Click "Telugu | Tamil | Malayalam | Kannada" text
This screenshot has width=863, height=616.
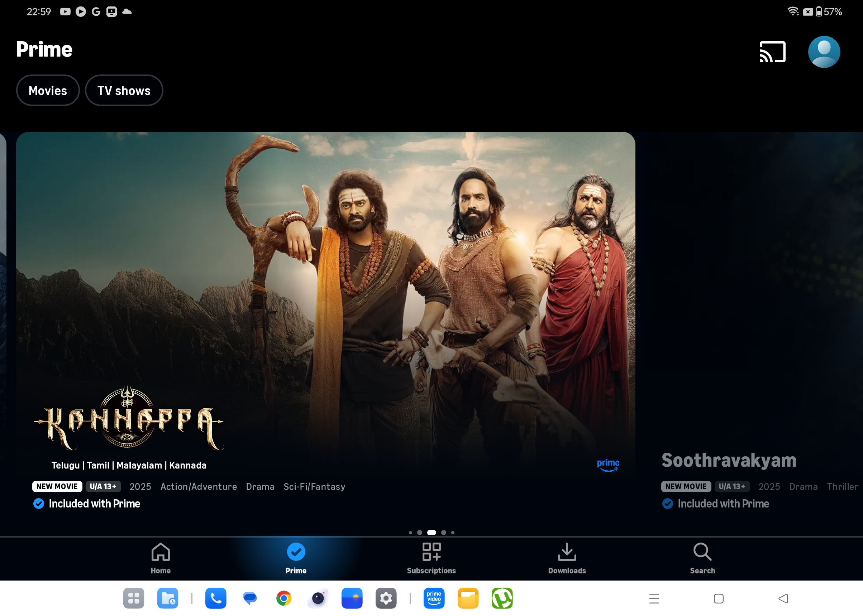point(129,466)
